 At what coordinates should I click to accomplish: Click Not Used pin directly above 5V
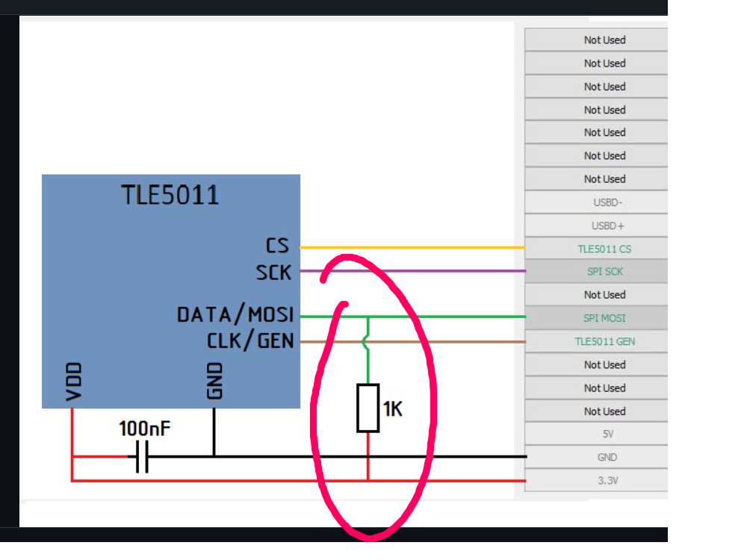coord(596,411)
